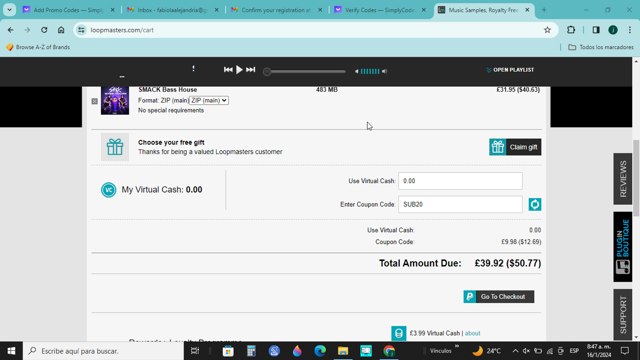Close the Music Samples tab
Image resolution: width=640 pixels, height=360 pixels.
[x=527, y=10]
